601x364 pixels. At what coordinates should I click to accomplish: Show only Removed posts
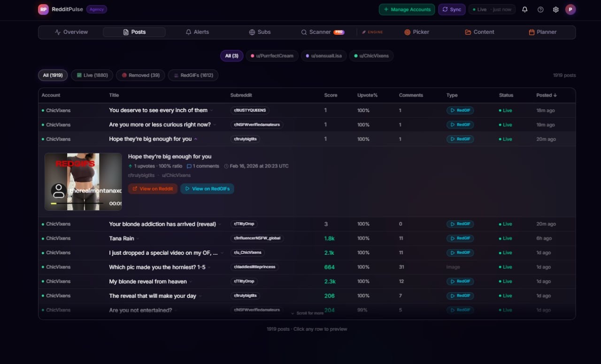click(140, 75)
